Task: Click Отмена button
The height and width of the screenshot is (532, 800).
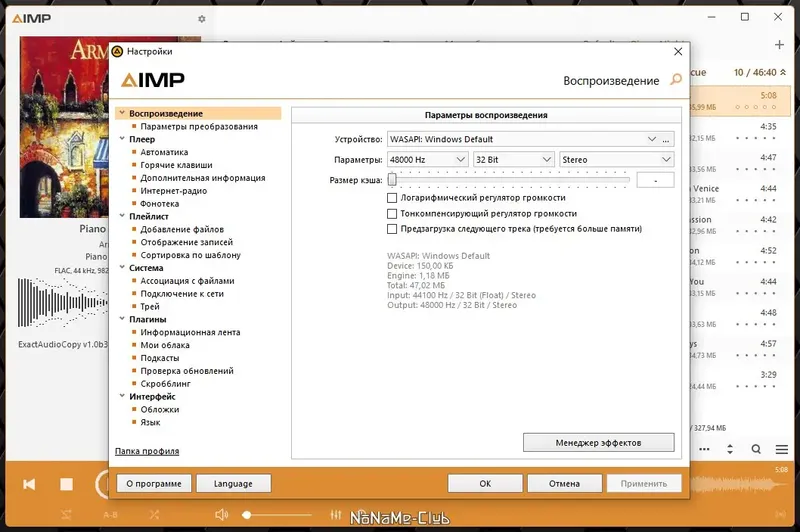Action: [x=564, y=484]
